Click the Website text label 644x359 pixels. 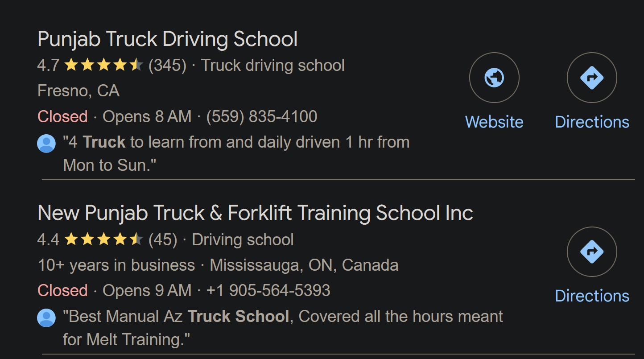pyautogui.click(x=494, y=122)
